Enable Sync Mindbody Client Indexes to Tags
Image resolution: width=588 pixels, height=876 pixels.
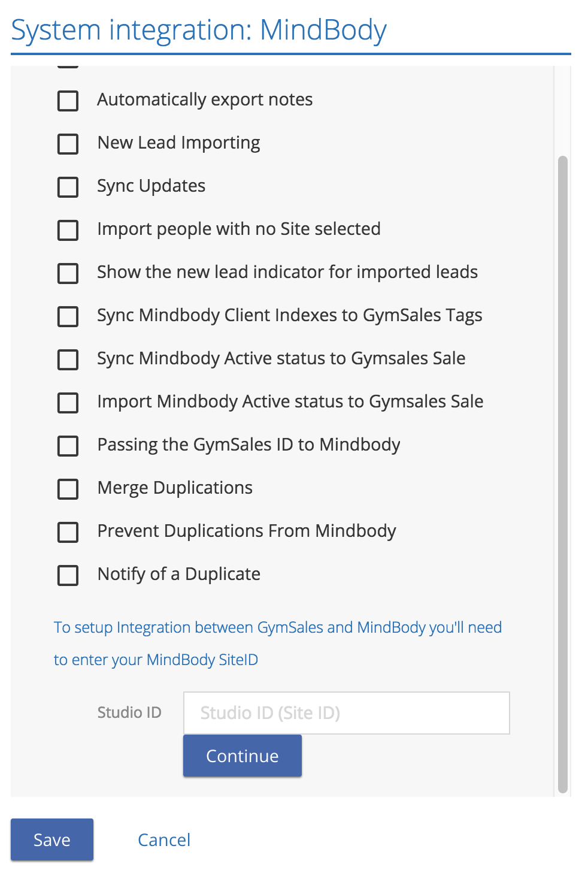(68, 316)
